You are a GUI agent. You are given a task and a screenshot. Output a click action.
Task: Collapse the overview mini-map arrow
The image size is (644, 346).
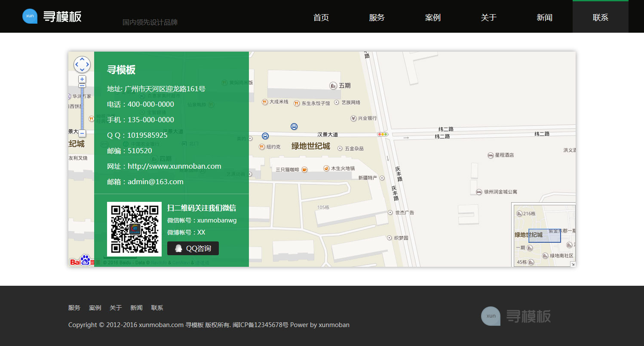coord(573,264)
